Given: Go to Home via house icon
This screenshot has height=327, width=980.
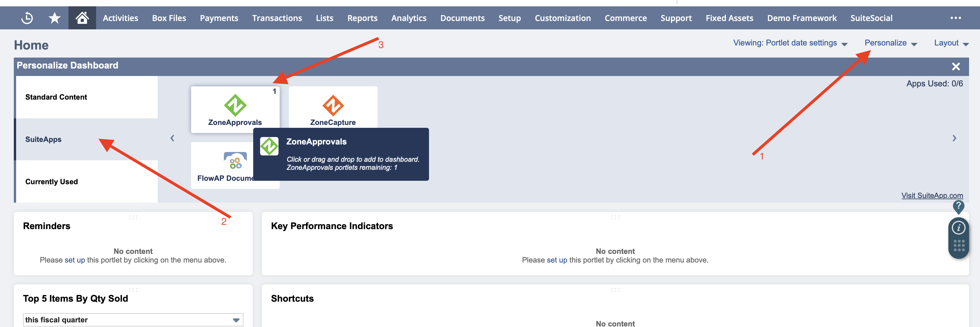Looking at the screenshot, I should pos(82,18).
